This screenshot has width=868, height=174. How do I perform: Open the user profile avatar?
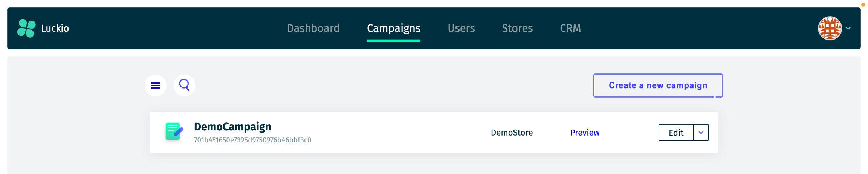pyautogui.click(x=830, y=28)
